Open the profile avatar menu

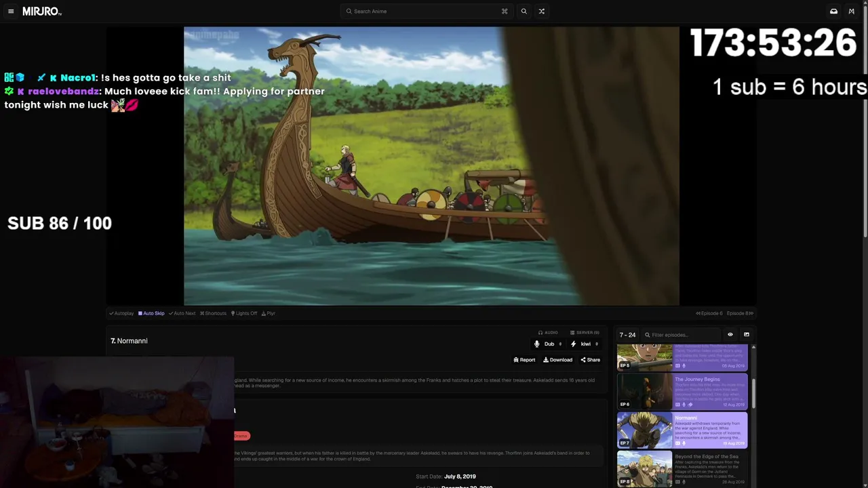(x=852, y=12)
